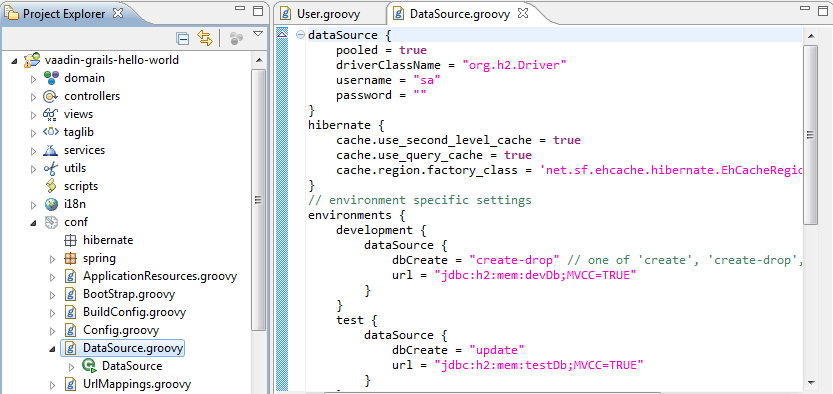
Task: Click the grayed focus-on-task toolbar icon
Action: pyautogui.click(x=236, y=38)
